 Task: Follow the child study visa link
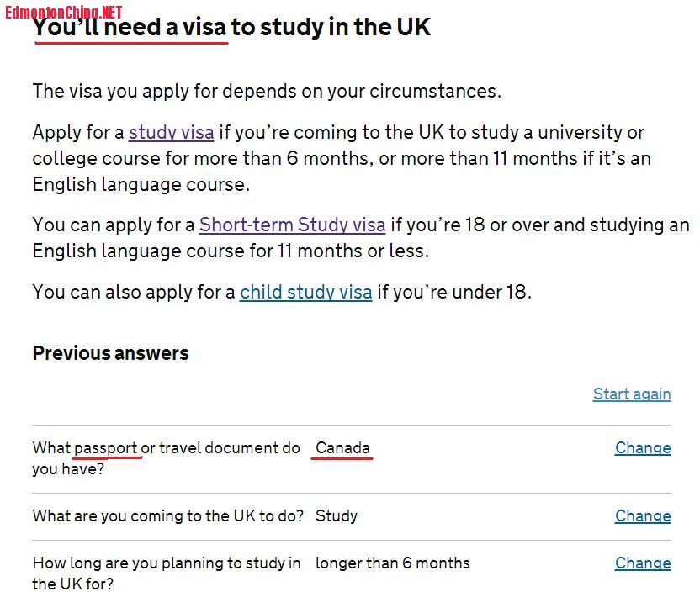305,293
